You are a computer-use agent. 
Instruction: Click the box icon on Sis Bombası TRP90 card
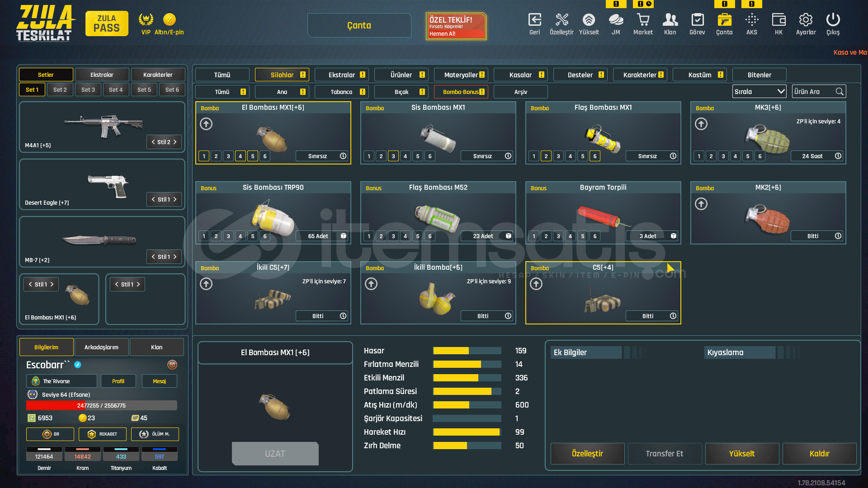coord(343,236)
